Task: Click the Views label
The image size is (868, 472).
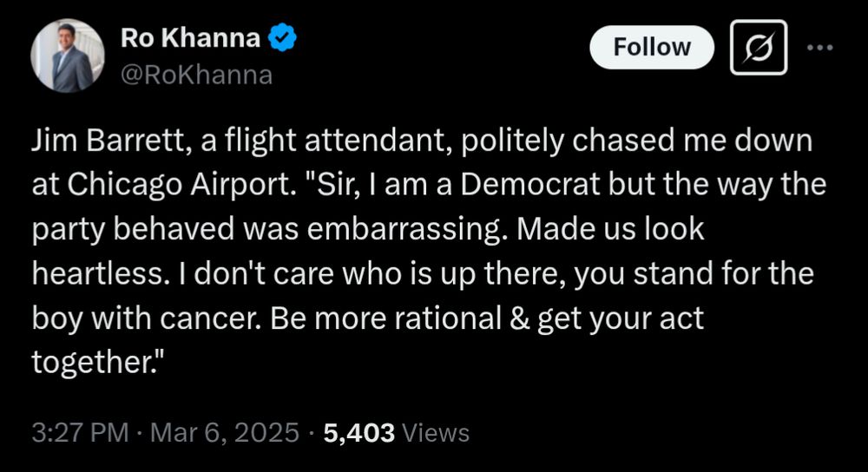Action: 437,433
